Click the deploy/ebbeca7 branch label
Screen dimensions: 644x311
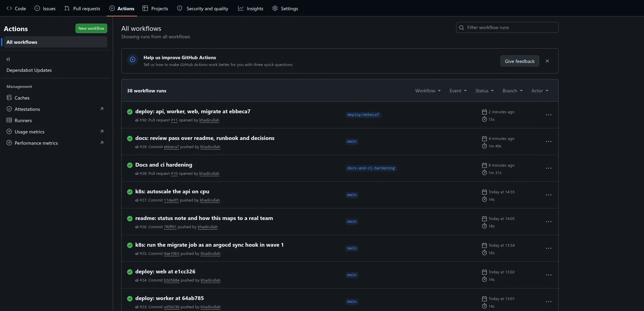click(x=363, y=115)
